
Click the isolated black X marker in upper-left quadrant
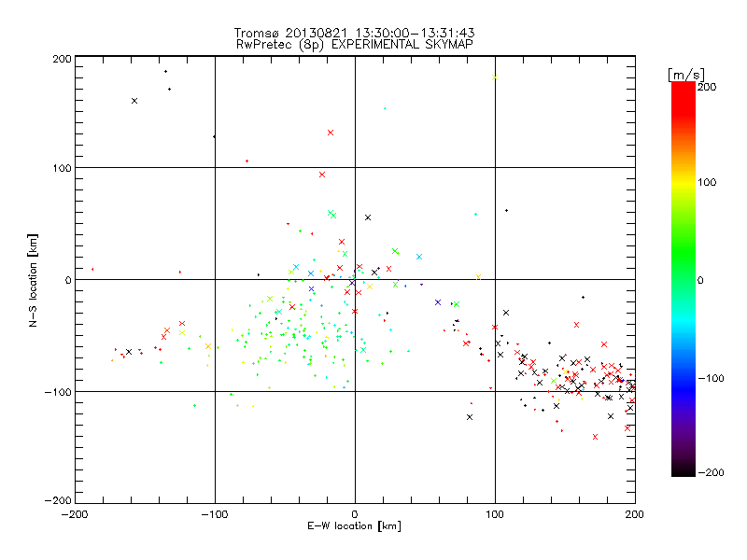click(x=134, y=101)
